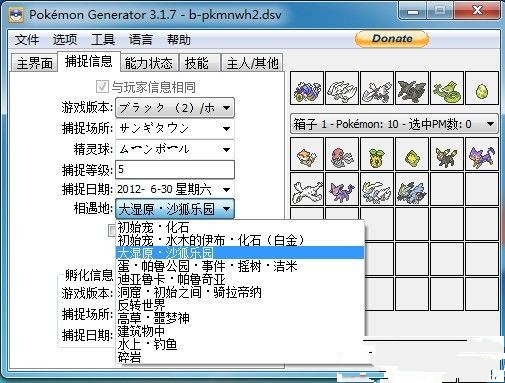505x383 pixels.
Task: Switch to the 主界面 tab
Action: point(35,63)
